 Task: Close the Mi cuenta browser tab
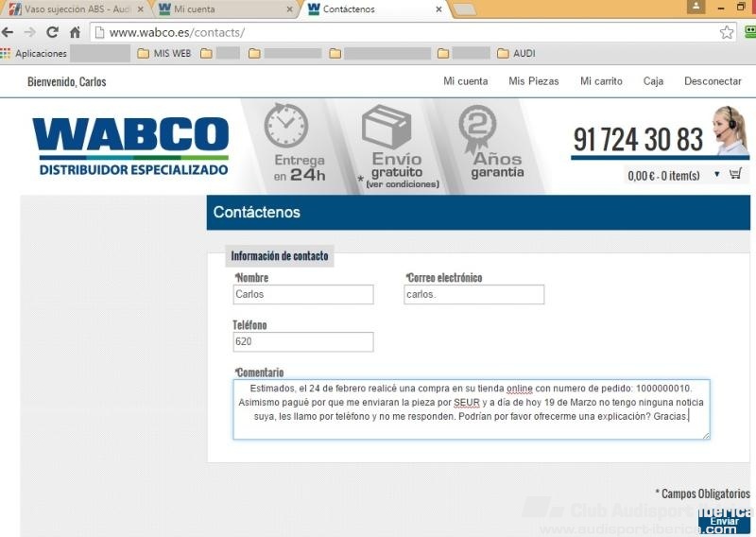(289, 9)
